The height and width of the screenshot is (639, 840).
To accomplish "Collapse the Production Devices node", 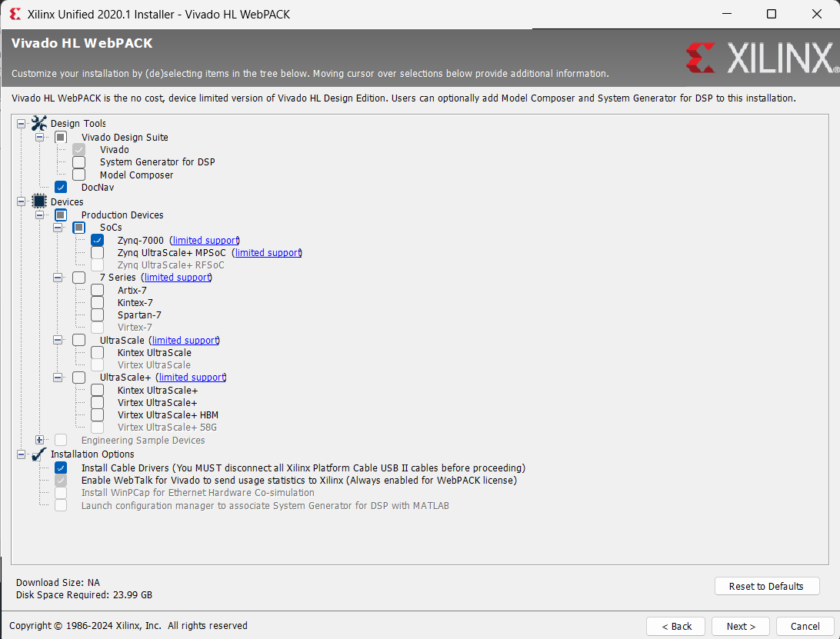I will (39, 215).
